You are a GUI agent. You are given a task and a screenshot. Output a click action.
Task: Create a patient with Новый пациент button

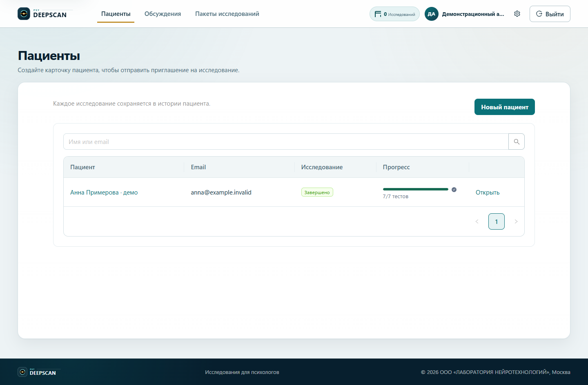[x=505, y=107]
